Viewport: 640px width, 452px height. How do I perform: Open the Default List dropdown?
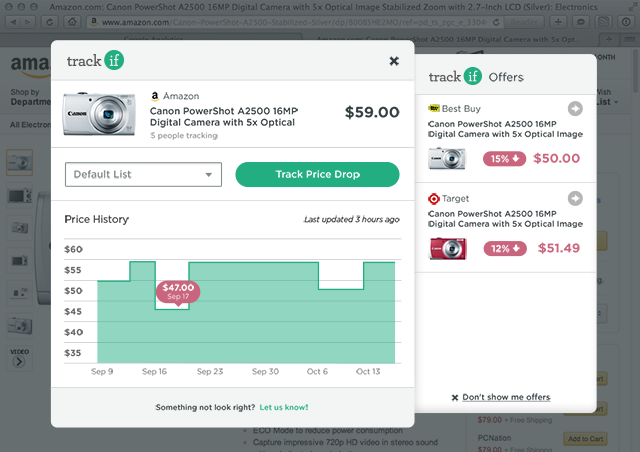pos(143,174)
